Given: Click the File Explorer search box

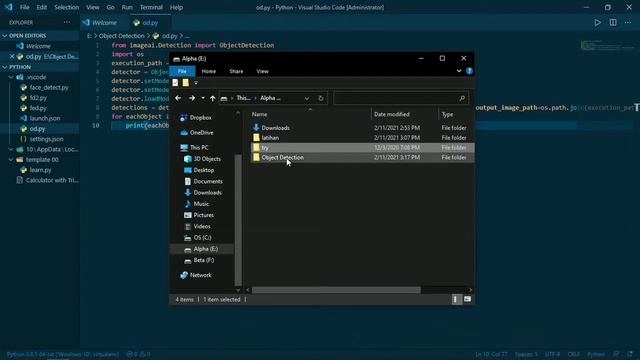Looking at the screenshot, I should pyautogui.click(x=401, y=98).
